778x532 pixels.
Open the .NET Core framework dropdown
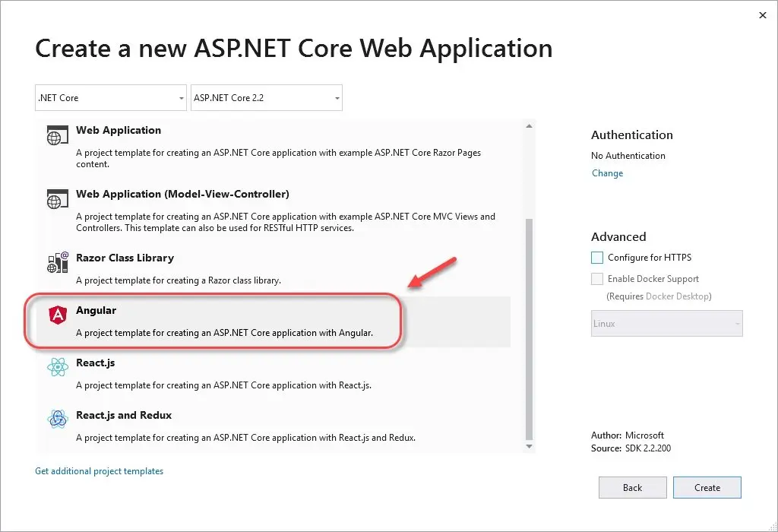111,98
